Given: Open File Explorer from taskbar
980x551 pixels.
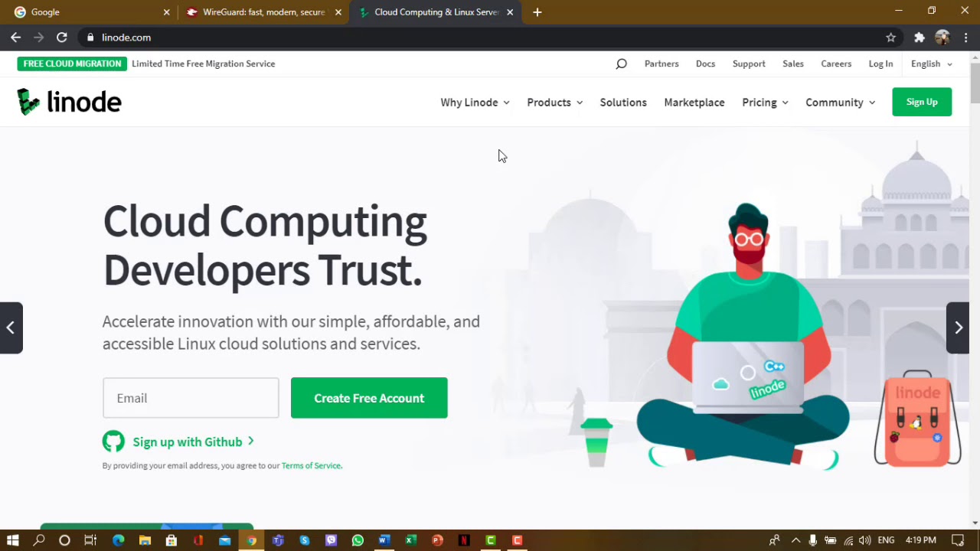Looking at the screenshot, I should pos(145,540).
